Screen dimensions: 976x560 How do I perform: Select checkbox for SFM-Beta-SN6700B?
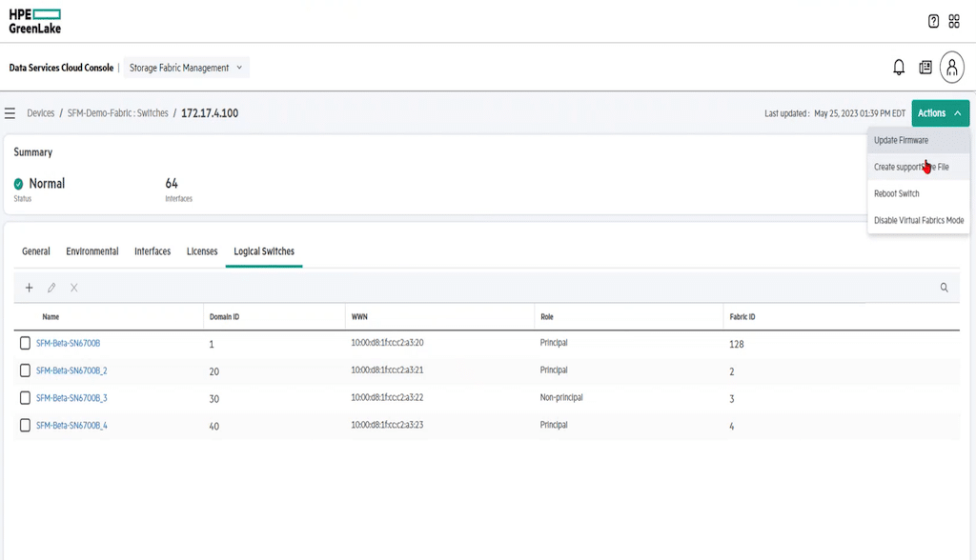[x=25, y=344]
